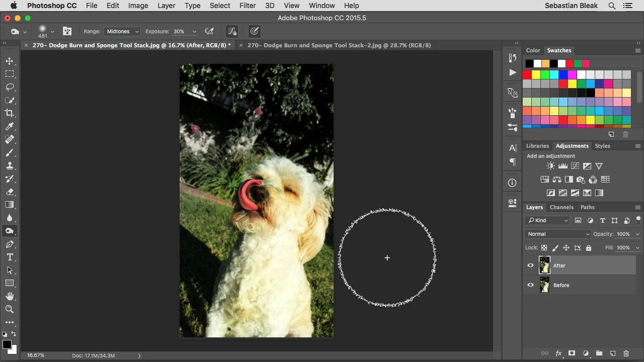Screen dimensions: 644x362
Task: Click the Brightness/Contrast adjustment icon
Action: [x=550, y=166]
